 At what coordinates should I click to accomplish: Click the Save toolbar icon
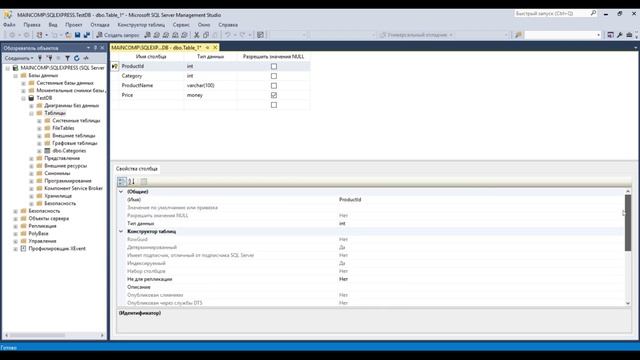(x=78, y=35)
